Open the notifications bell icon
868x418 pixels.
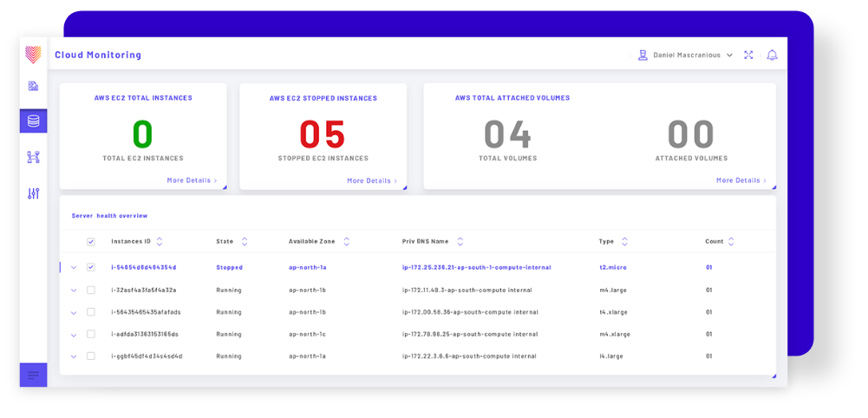(x=772, y=55)
